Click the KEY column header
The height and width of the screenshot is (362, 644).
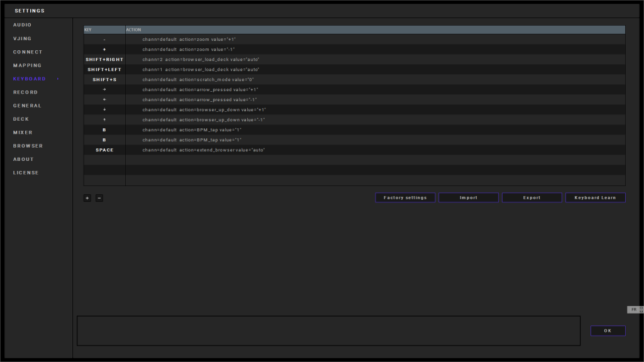pos(104,30)
